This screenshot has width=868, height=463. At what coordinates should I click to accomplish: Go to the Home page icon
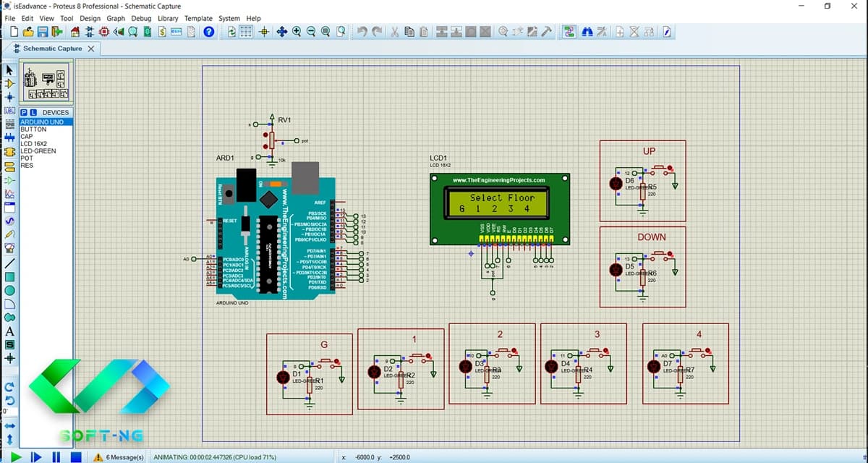click(x=75, y=32)
